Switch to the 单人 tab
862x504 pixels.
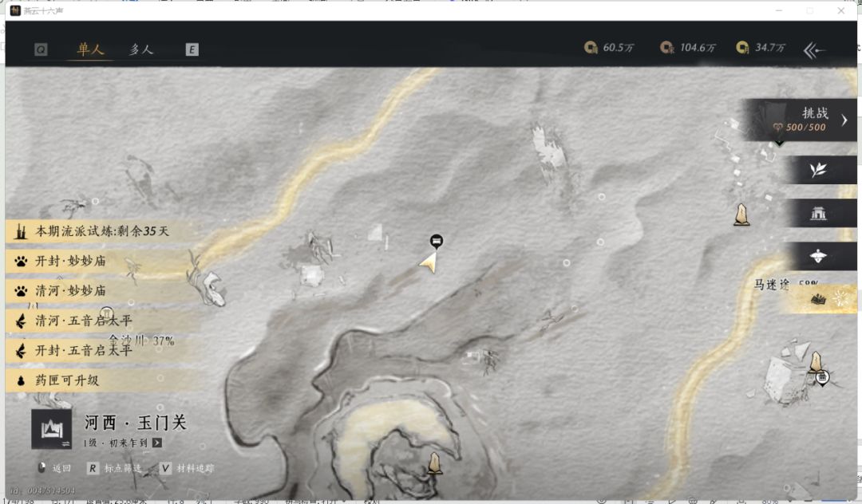[90, 49]
